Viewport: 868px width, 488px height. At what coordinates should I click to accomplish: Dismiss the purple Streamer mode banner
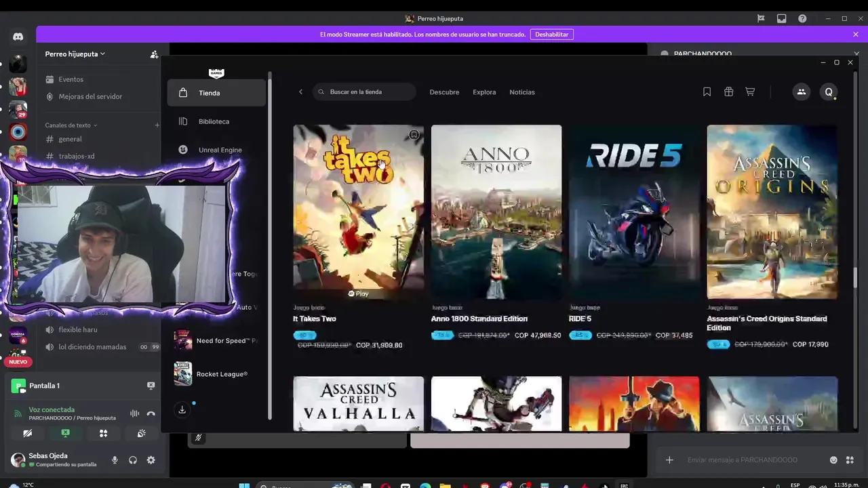point(856,35)
